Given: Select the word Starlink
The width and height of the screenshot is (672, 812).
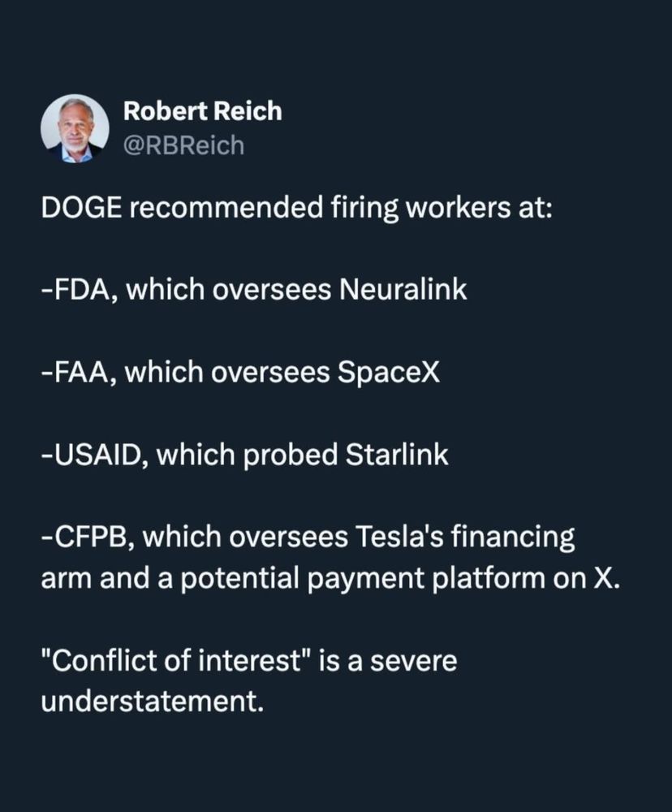Looking at the screenshot, I should [397, 454].
